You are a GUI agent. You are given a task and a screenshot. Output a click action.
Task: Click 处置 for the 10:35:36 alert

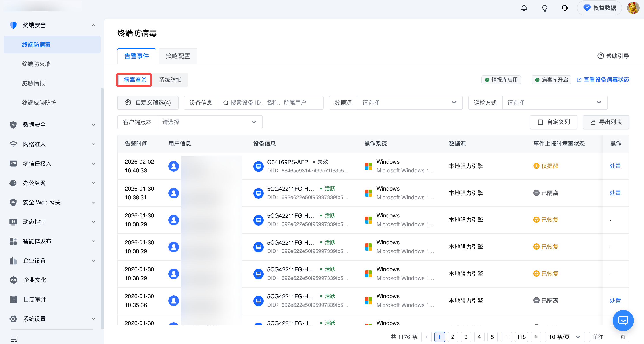[615, 301]
